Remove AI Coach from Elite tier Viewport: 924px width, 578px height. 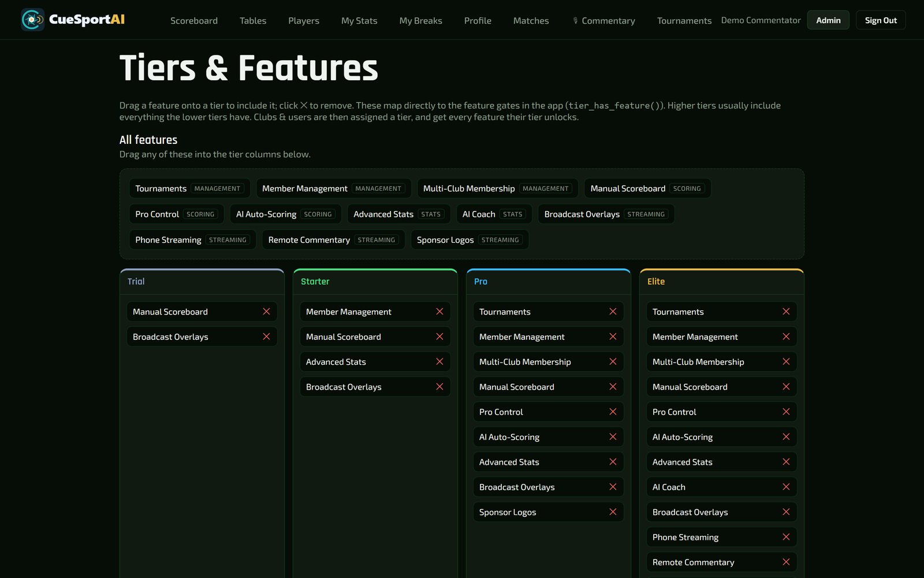(x=786, y=487)
